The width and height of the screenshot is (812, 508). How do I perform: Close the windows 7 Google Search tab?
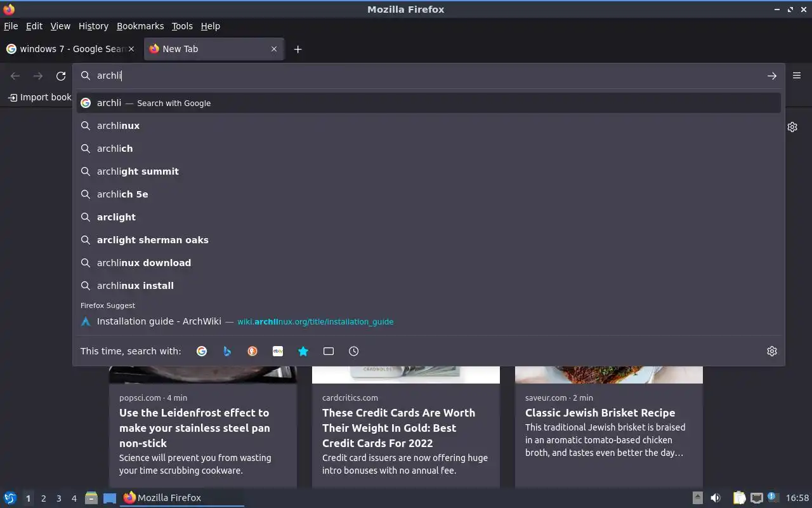[x=131, y=49]
